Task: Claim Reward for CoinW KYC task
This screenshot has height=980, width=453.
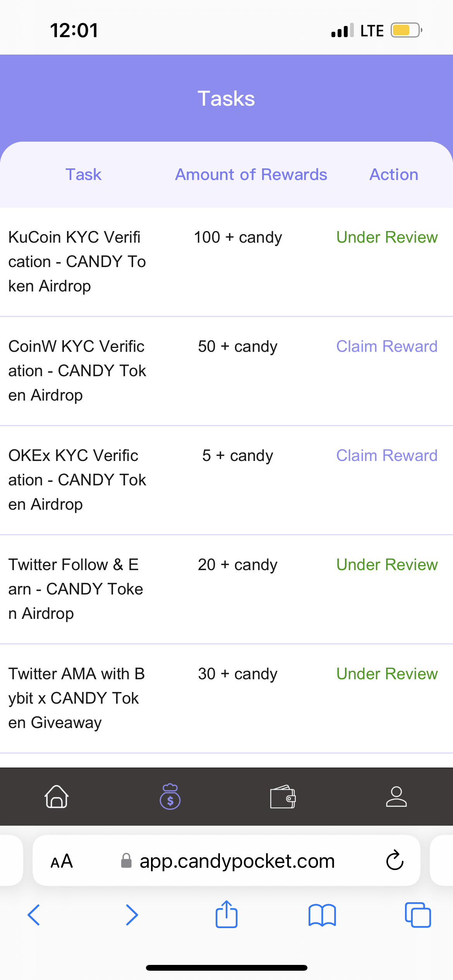Action: point(387,346)
